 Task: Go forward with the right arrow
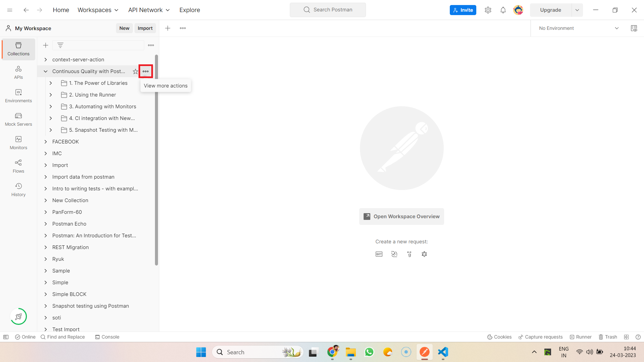click(x=40, y=10)
